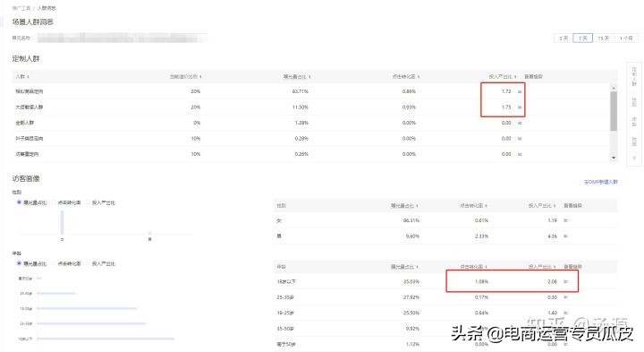View trend icon for female row (1.19)
The height and width of the screenshot is (352, 644).
point(565,220)
